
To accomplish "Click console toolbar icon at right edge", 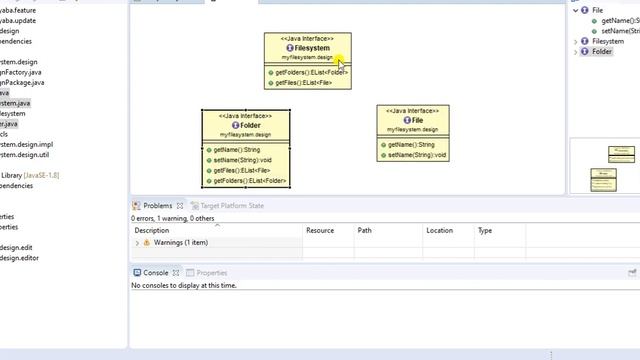I will point(632,273).
